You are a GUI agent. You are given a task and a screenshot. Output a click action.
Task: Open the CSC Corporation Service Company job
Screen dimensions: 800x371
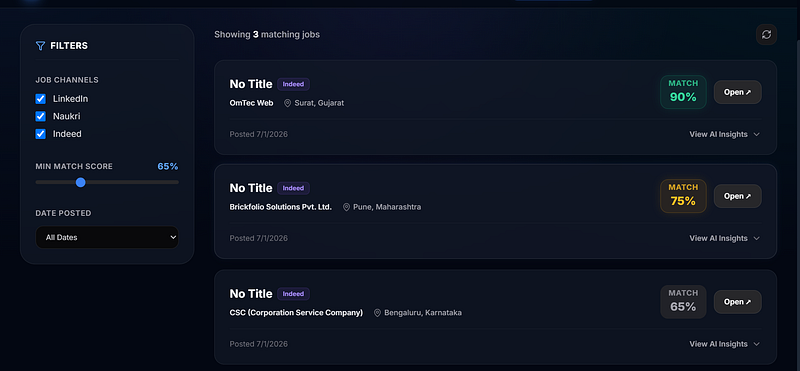coord(737,302)
